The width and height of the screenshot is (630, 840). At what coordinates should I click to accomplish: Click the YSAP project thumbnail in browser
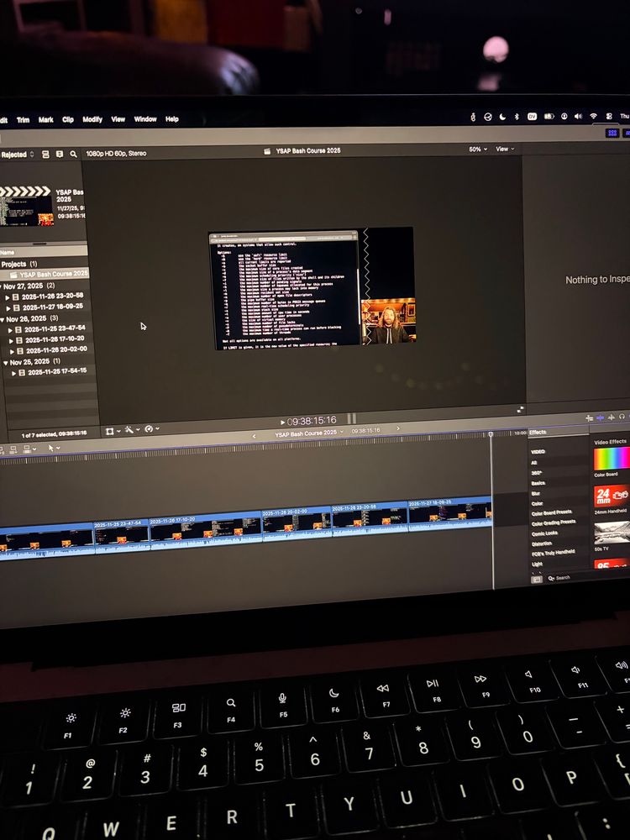click(27, 206)
